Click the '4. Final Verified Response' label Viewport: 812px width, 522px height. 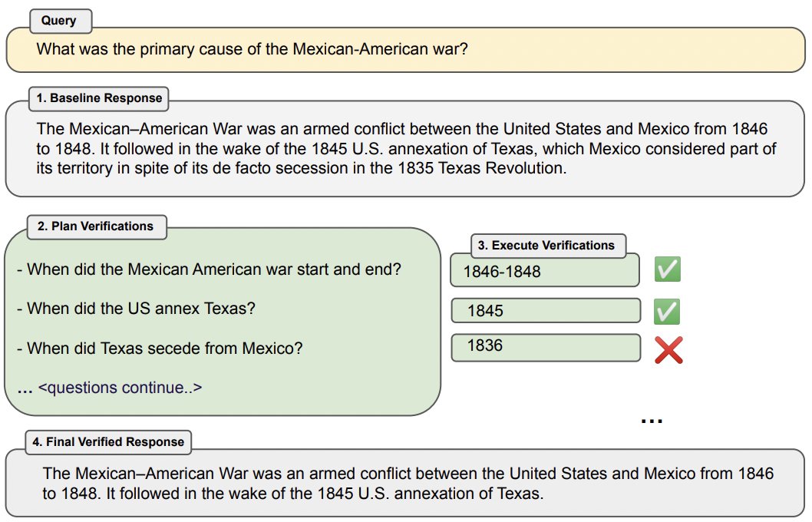click(x=108, y=442)
